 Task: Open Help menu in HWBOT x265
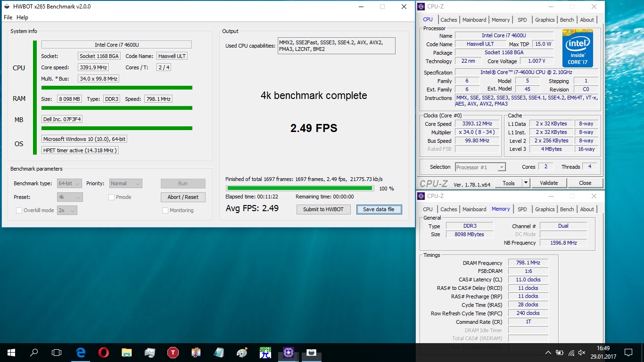[22, 17]
